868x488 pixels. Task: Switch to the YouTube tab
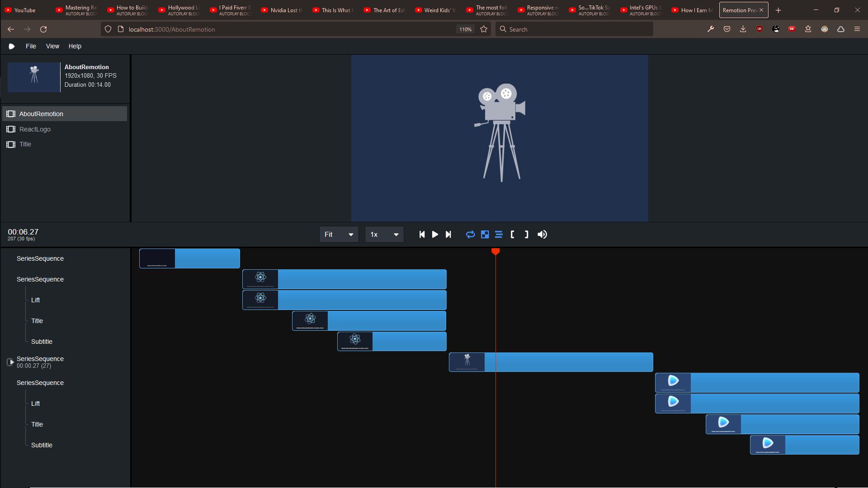click(25, 10)
